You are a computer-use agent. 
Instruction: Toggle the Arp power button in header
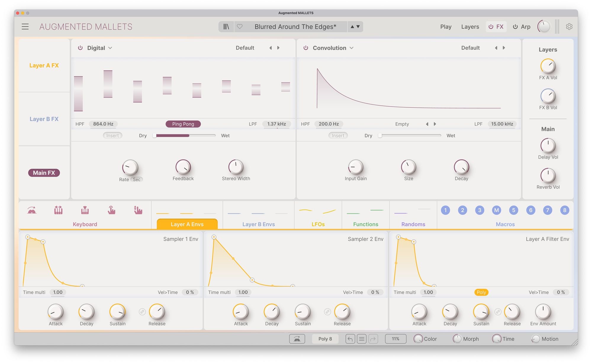click(515, 27)
